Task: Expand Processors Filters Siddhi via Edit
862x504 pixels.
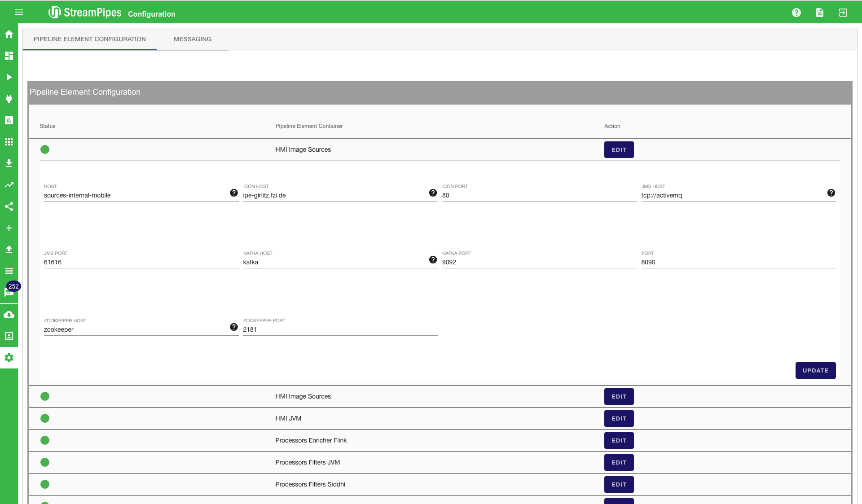Action: tap(619, 485)
